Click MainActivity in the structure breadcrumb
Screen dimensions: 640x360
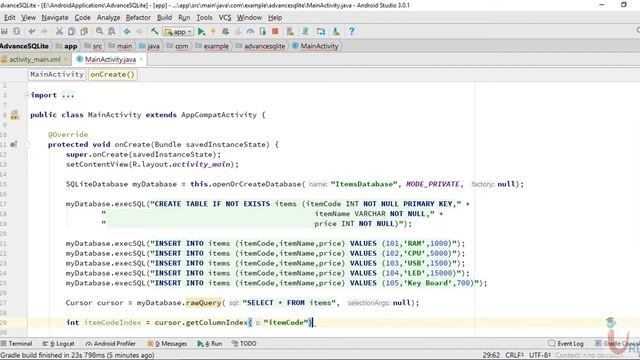[57, 74]
